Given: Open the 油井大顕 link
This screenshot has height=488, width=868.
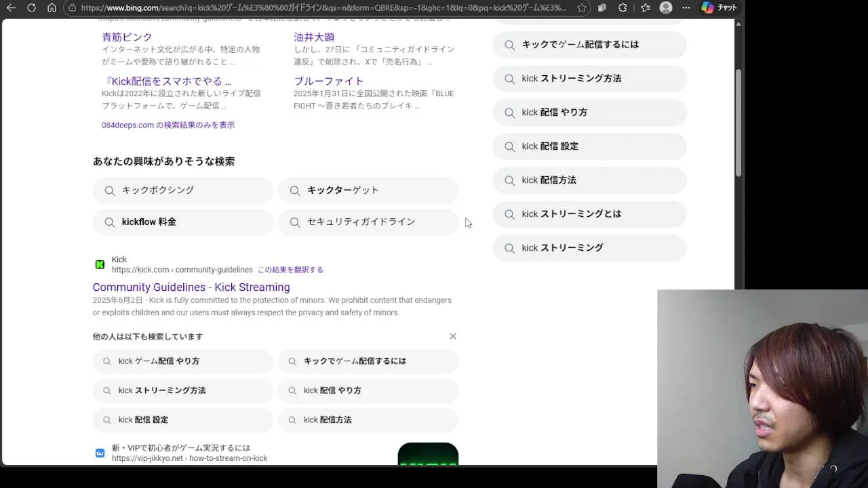Looking at the screenshot, I should point(314,37).
